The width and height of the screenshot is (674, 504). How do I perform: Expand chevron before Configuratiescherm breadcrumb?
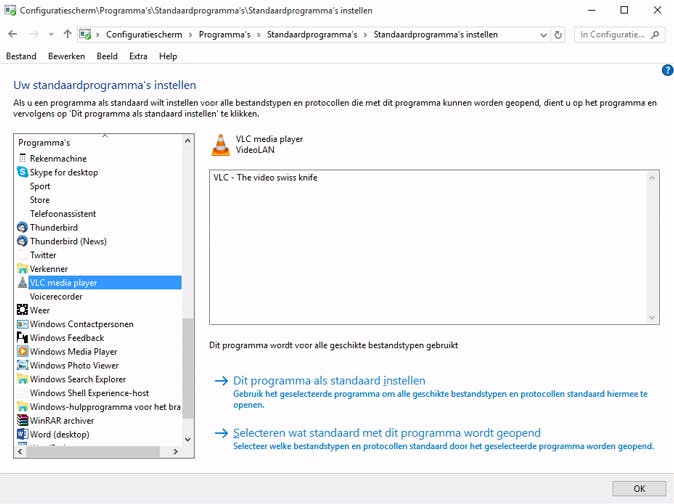[98, 35]
